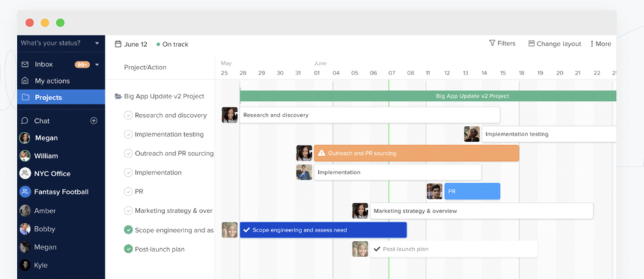The image size is (644, 279).
Task: Open the What's your status dropdown
Action: coord(97,43)
